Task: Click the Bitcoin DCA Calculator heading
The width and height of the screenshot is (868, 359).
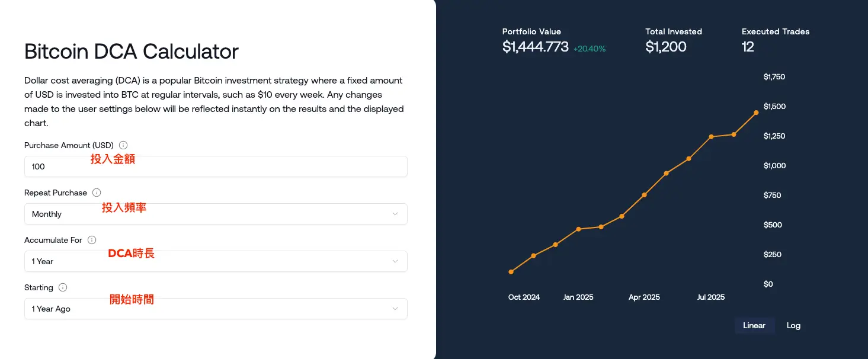Action: pyautogui.click(x=131, y=52)
